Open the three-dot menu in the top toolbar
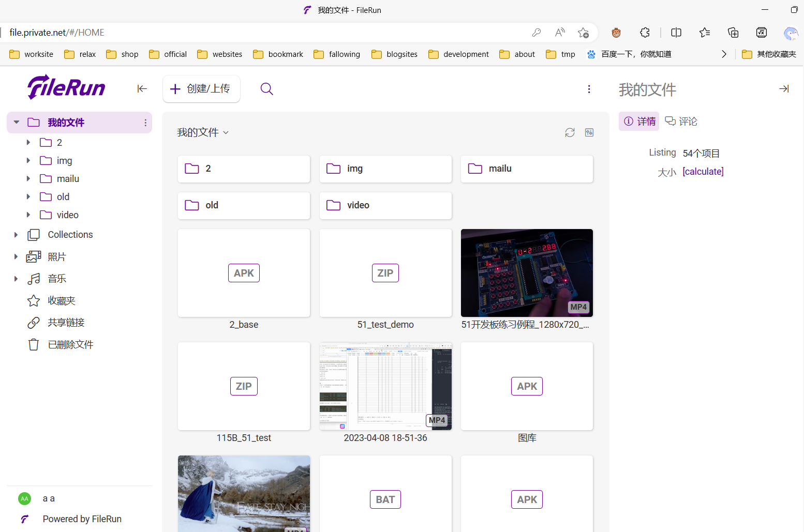The image size is (804, 532). tap(589, 88)
